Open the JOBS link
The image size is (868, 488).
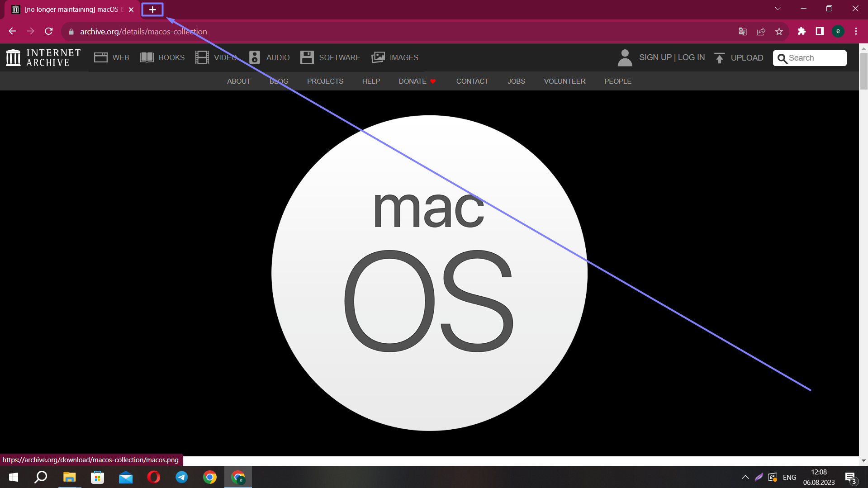tap(516, 81)
